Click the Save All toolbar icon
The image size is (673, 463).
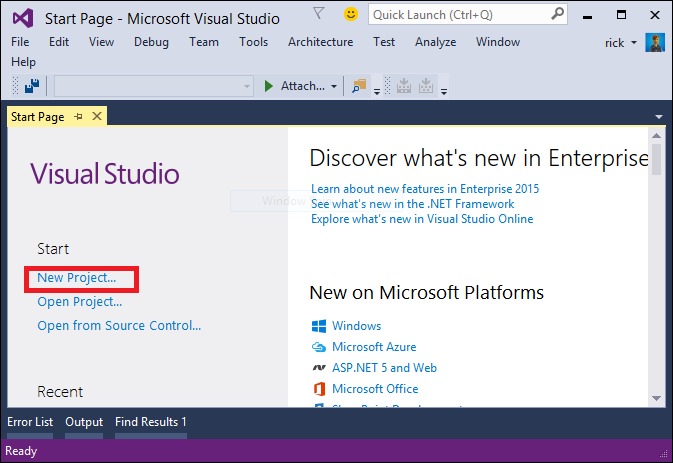(x=32, y=86)
